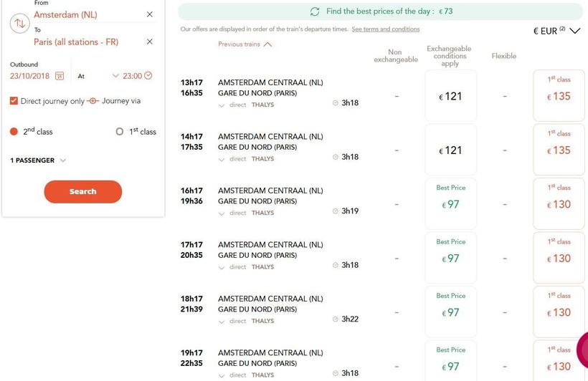588x381 pixels.
Task: Click the duration clock icon for 13h17 train
Action: point(335,103)
